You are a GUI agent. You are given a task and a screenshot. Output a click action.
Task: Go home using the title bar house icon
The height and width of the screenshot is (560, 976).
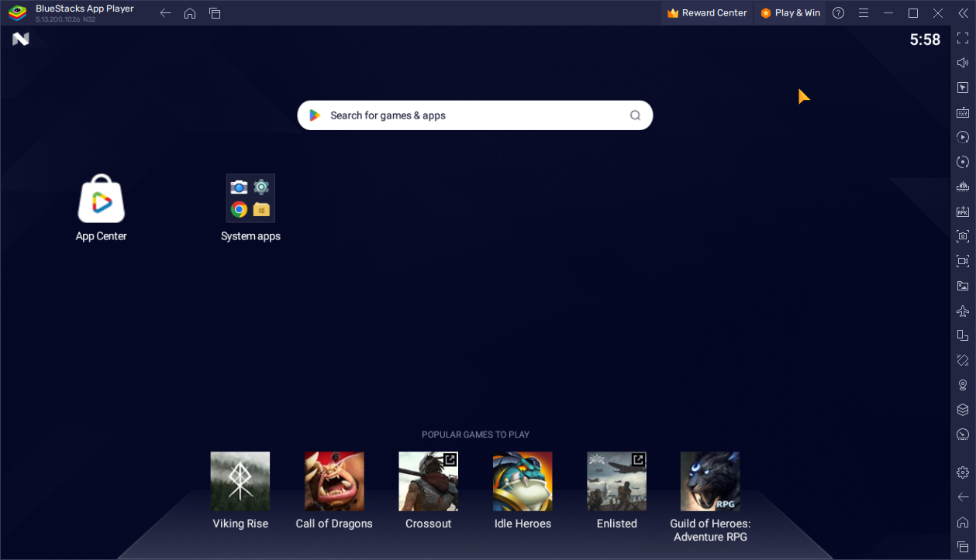click(x=190, y=13)
